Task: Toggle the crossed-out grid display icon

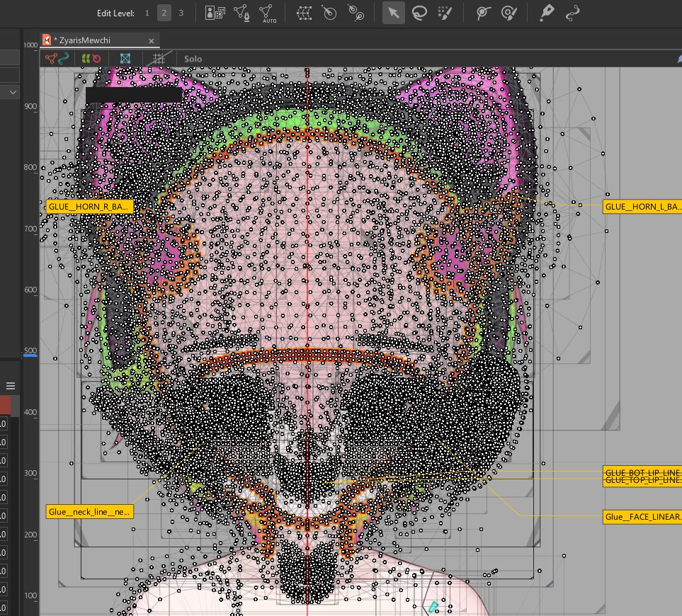Action: point(159,59)
